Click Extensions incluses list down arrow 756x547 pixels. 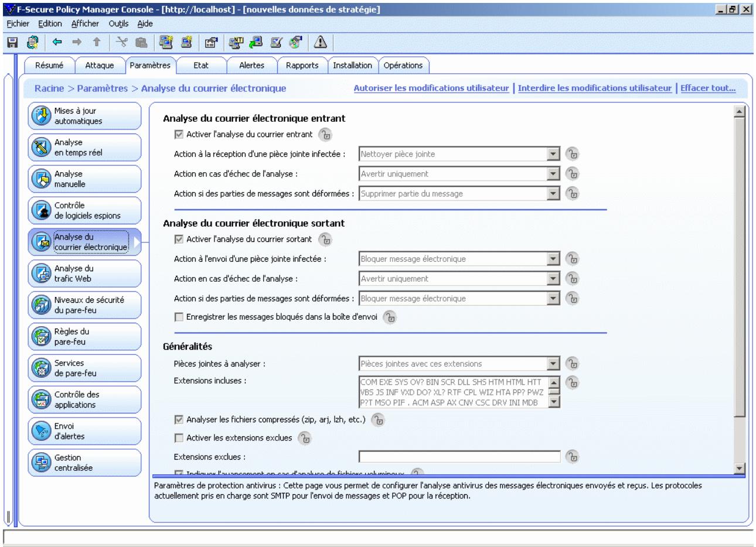tap(554, 402)
